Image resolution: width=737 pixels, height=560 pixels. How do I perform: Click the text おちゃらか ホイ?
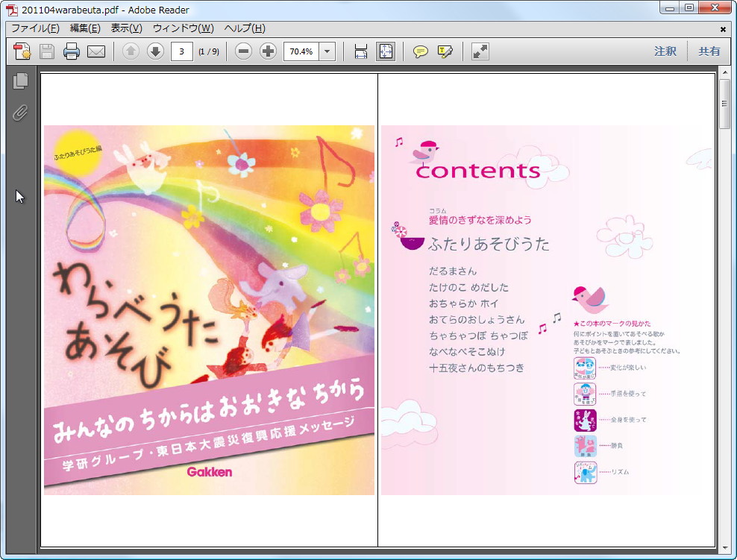[x=463, y=303]
